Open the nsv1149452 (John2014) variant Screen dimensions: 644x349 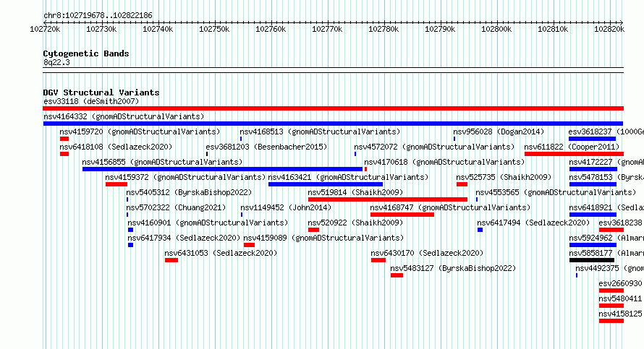pyautogui.click(x=286, y=207)
